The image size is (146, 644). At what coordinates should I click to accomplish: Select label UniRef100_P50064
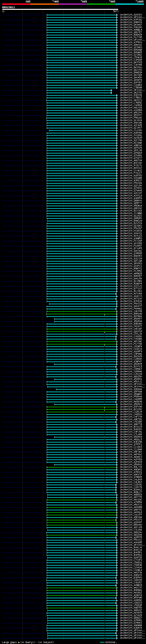pyautogui.click(x=131, y=183)
